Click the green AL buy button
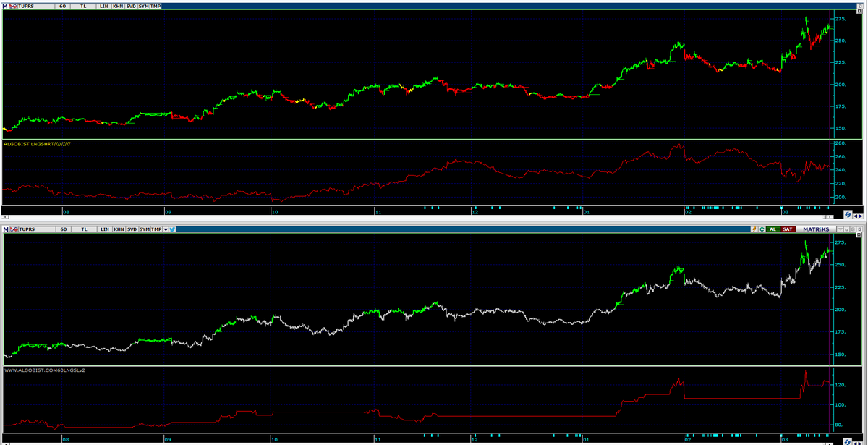 [773, 229]
